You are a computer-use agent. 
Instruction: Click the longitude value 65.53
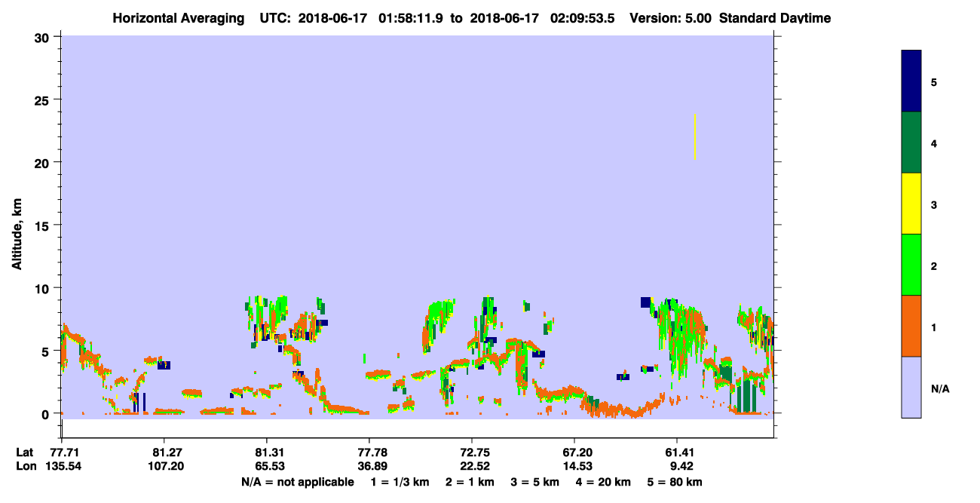266,466
